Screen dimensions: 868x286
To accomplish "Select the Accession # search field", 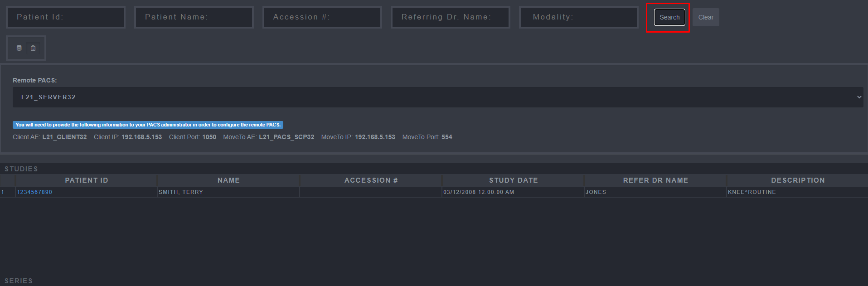I will click(322, 17).
